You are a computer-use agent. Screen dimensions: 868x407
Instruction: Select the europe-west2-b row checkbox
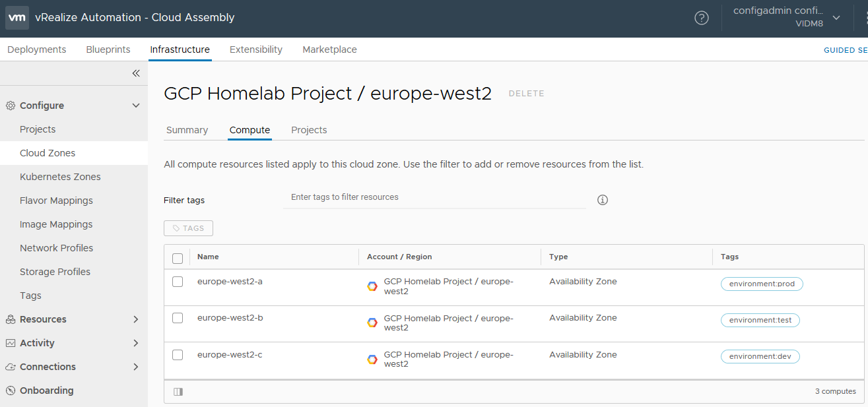178,318
